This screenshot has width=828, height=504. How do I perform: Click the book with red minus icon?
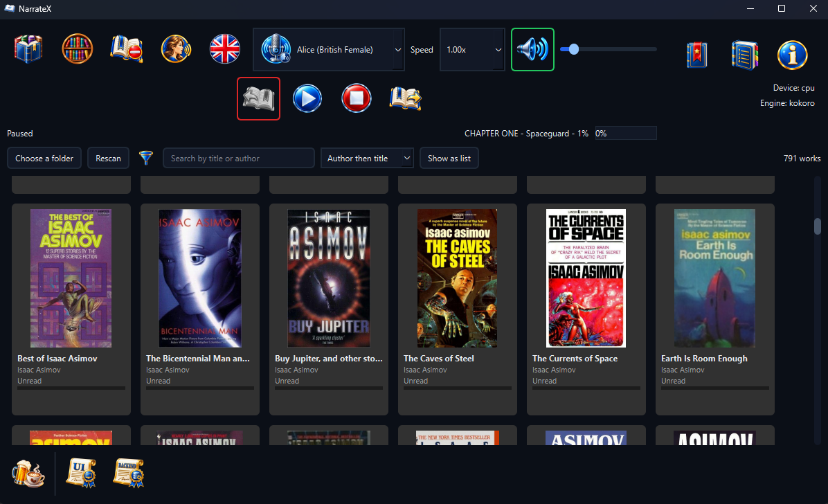pos(127,49)
